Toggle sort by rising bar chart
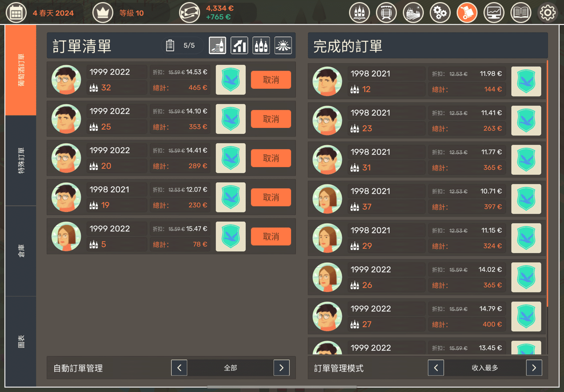This screenshot has height=392, width=564. click(239, 45)
